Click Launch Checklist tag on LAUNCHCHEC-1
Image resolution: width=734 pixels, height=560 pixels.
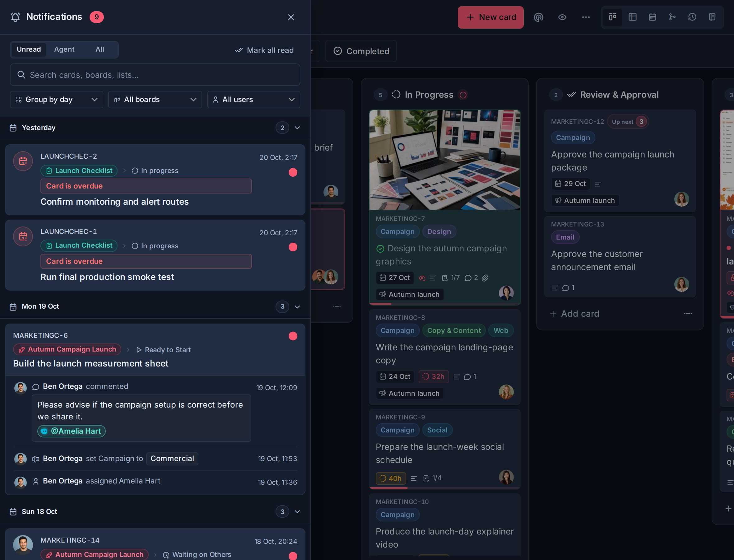(x=79, y=245)
